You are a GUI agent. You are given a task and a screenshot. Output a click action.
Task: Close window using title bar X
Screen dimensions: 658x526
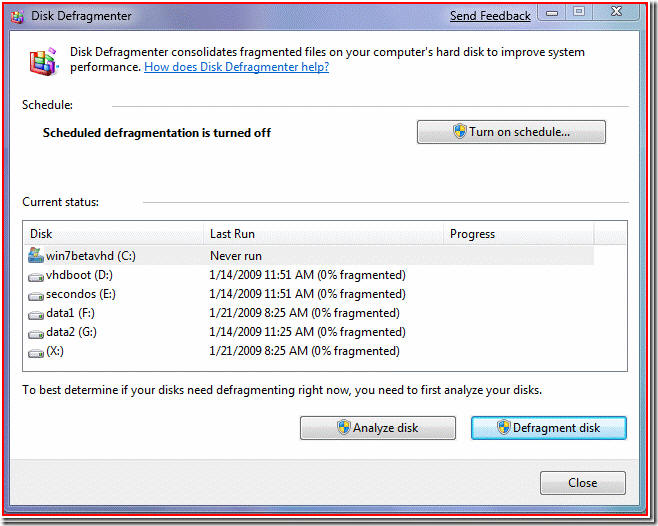(616, 12)
